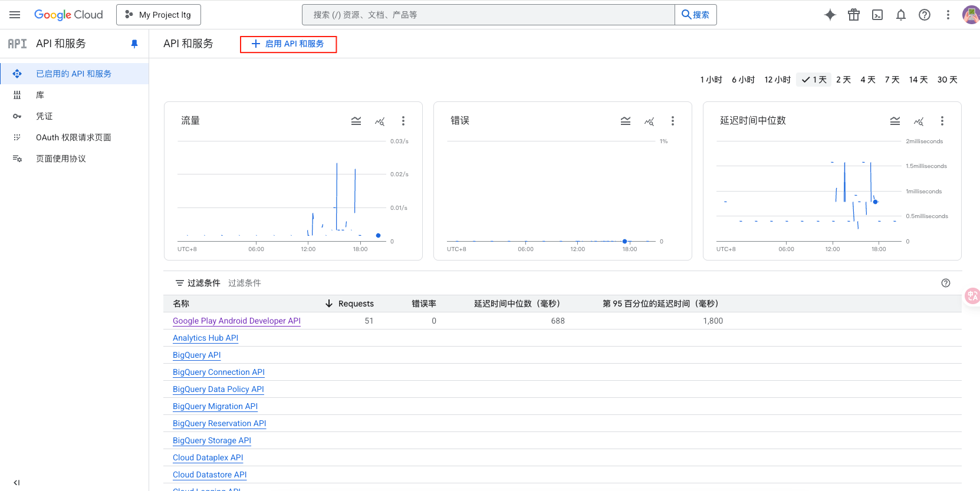Viewport: 980px width, 491px height.
Task: Select the 12 小时 time range
Action: (x=777, y=80)
